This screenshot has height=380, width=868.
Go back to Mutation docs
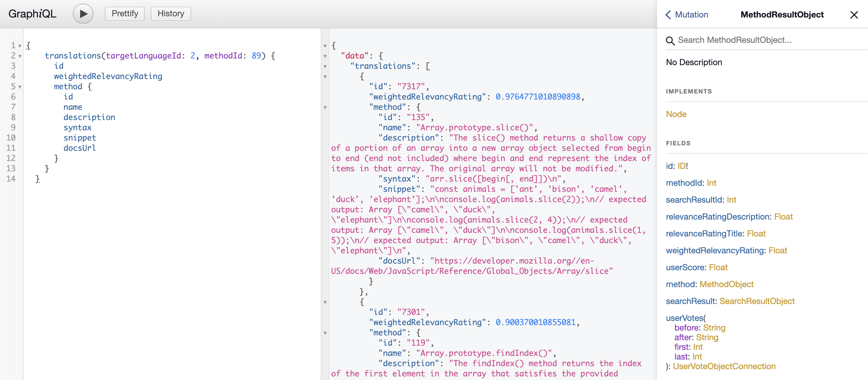point(687,14)
